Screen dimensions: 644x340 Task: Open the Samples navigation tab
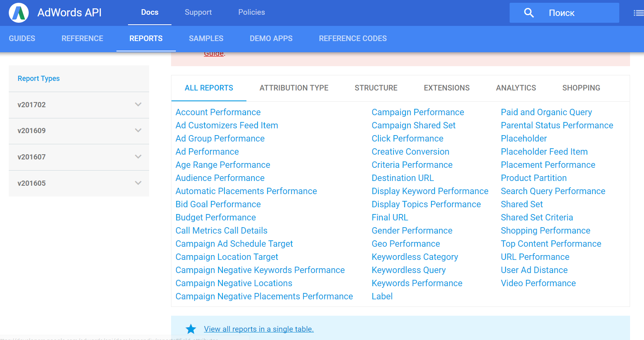(206, 39)
